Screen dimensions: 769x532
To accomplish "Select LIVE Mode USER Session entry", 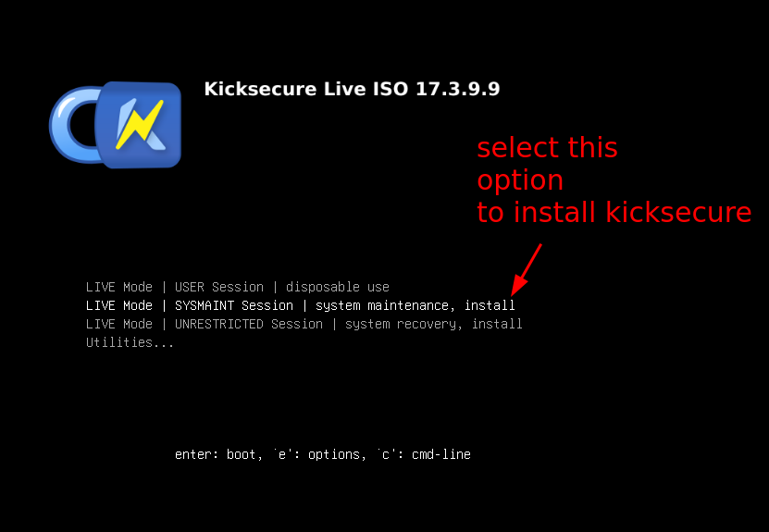I will 238,287.
